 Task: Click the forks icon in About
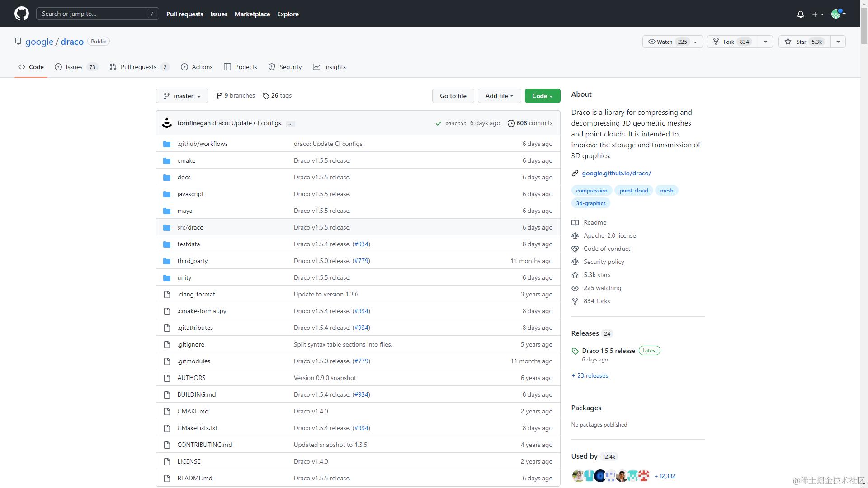575,301
